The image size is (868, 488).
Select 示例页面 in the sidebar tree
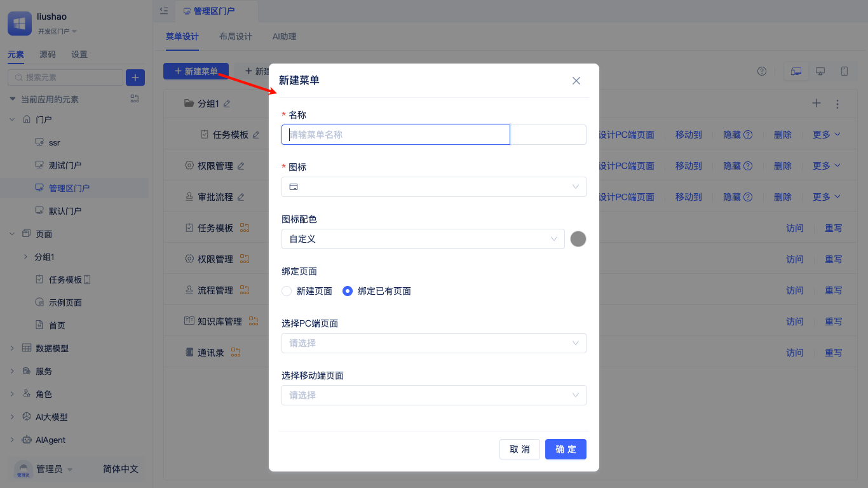tap(65, 302)
